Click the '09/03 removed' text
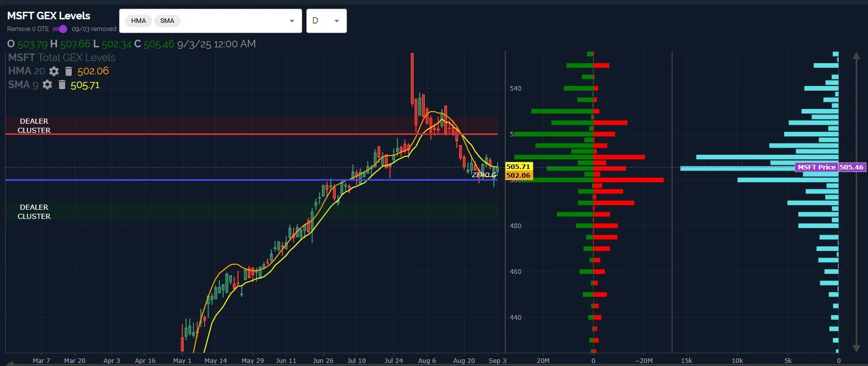Screen dimensions: 868x366 (x=94, y=29)
